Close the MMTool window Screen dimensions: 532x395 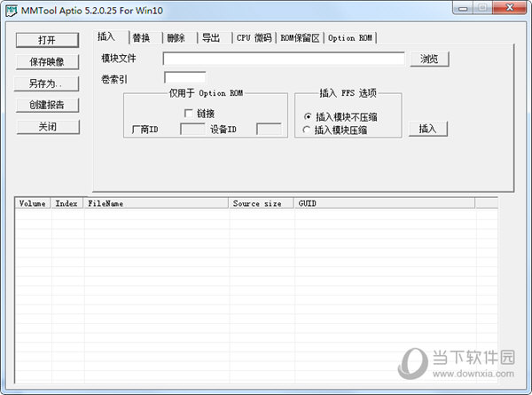coord(509,8)
